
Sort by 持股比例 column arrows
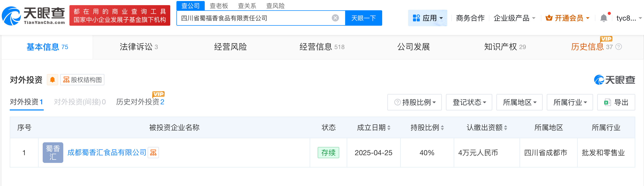point(442,128)
